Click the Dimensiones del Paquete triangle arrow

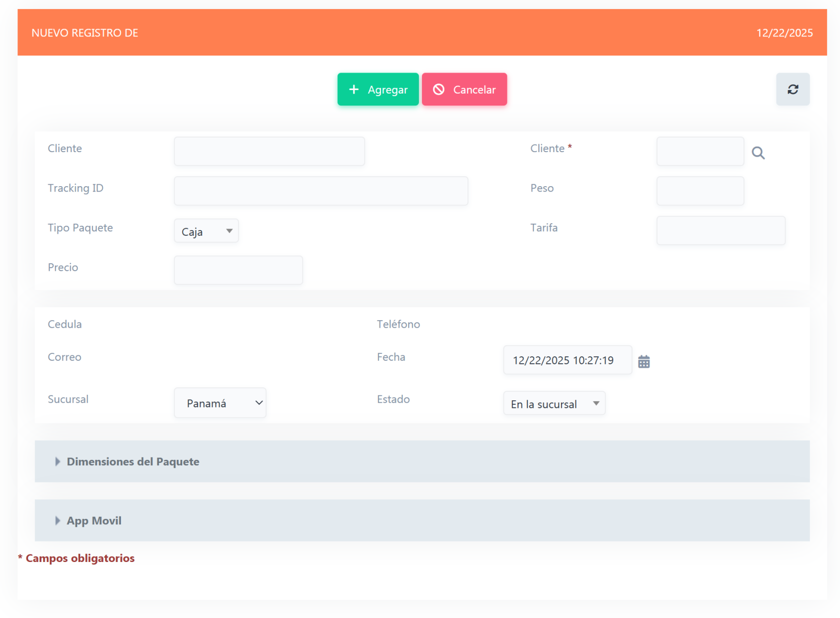(57, 461)
